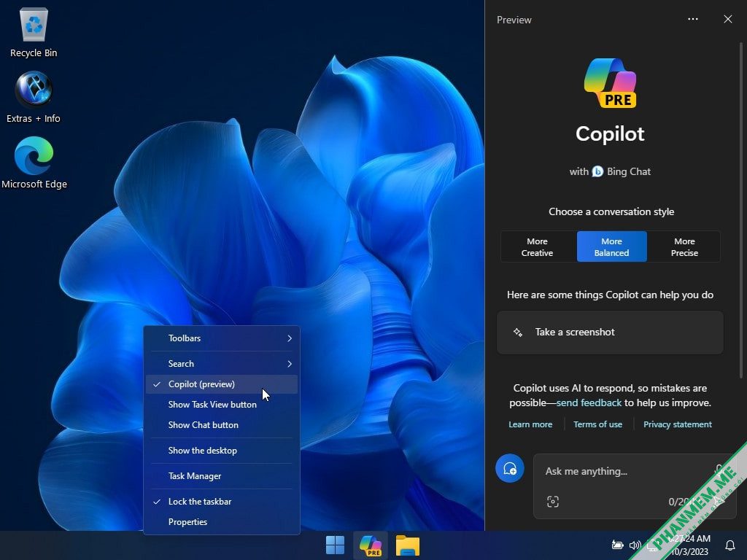Click the add screenshot icon in chat box
Image resolution: width=747 pixels, height=560 pixels.
pos(553,502)
